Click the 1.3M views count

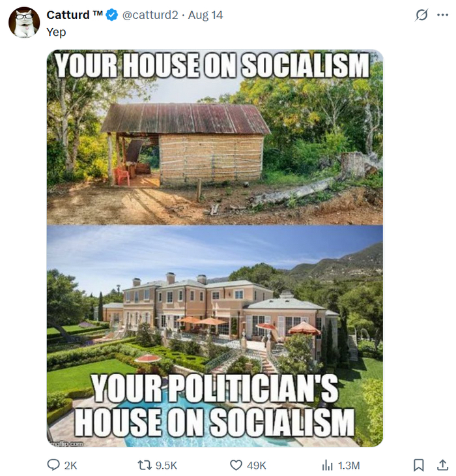[349, 466]
